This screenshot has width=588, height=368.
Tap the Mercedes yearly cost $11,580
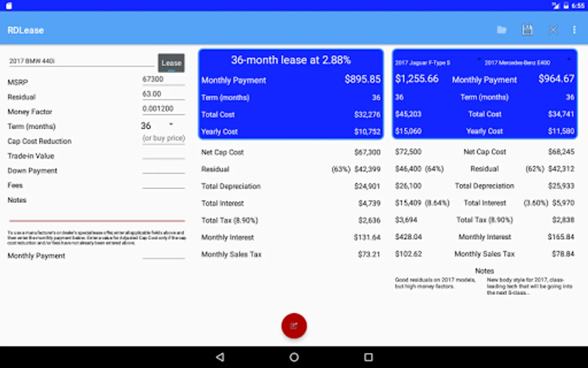[x=561, y=131]
